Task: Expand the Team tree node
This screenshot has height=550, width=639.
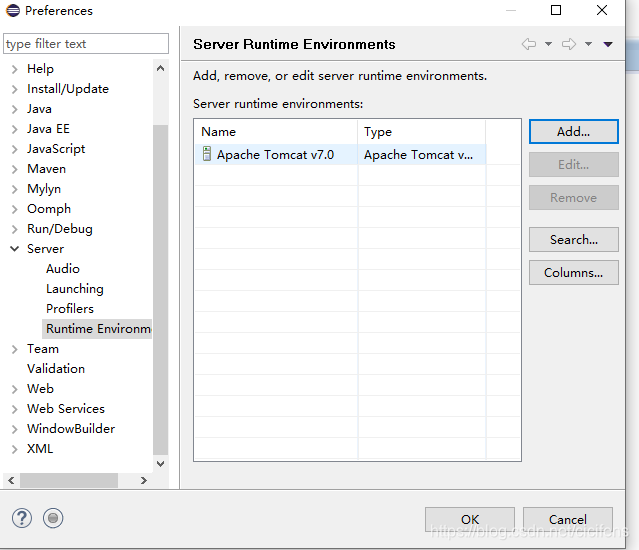Action: pos(15,349)
